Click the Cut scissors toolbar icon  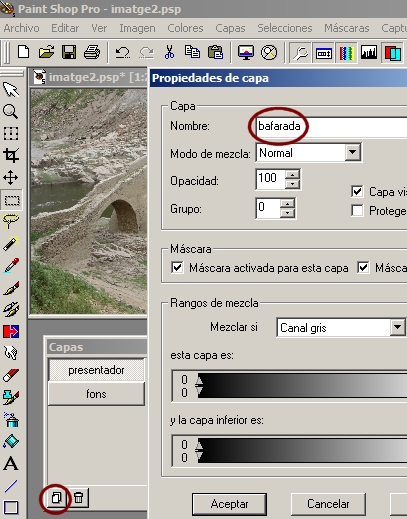click(x=169, y=52)
